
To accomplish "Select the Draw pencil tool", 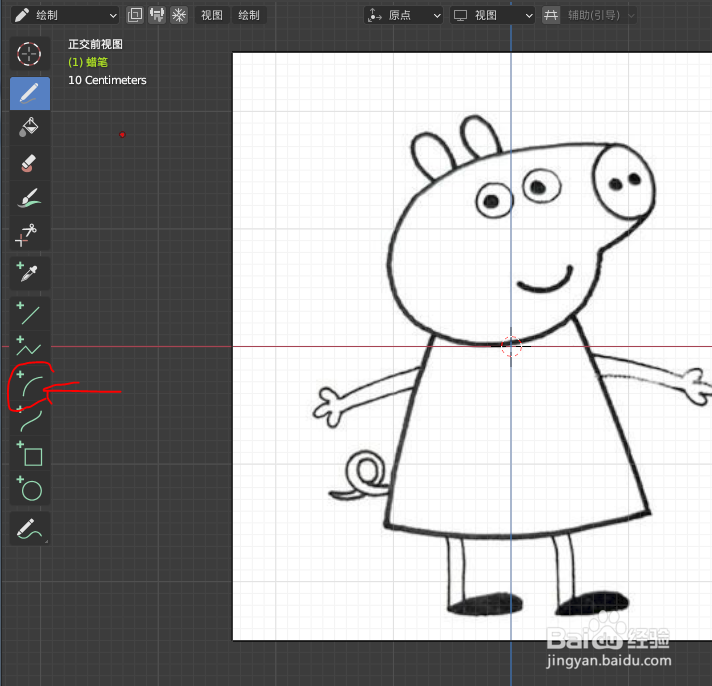I will tap(30, 93).
